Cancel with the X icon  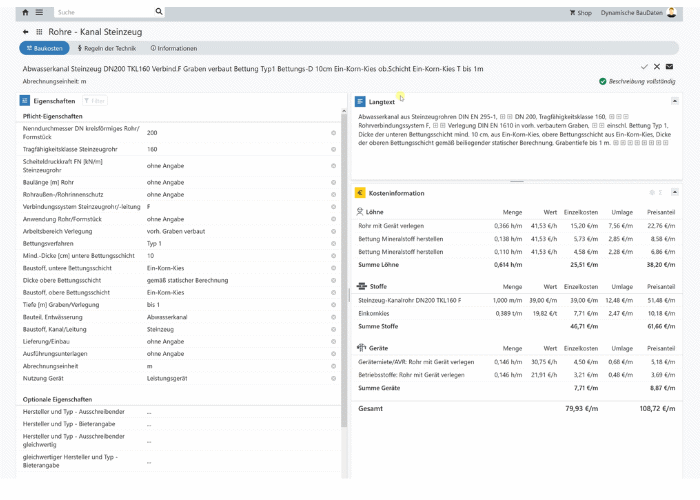click(x=657, y=66)
